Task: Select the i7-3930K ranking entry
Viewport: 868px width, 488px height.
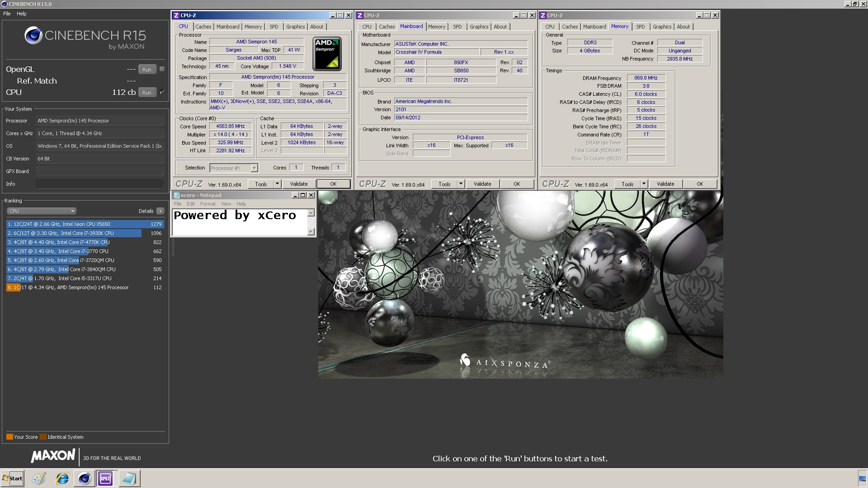Action: point(85,233)
